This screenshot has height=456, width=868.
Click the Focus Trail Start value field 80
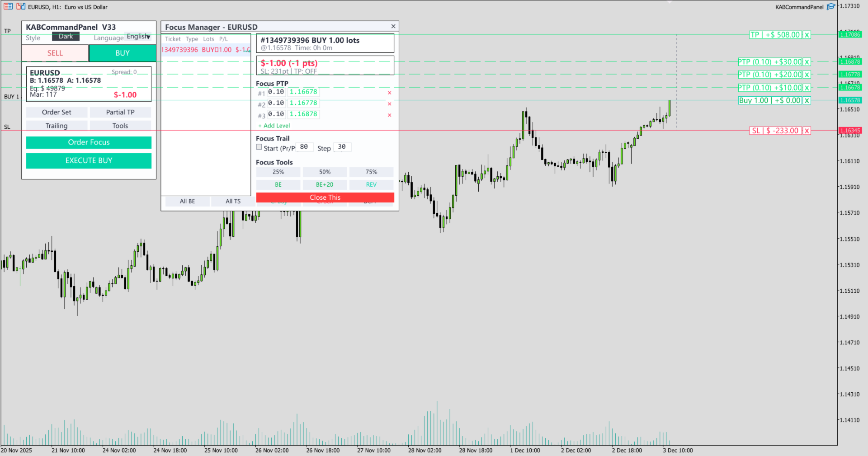[x=304, y=147]
